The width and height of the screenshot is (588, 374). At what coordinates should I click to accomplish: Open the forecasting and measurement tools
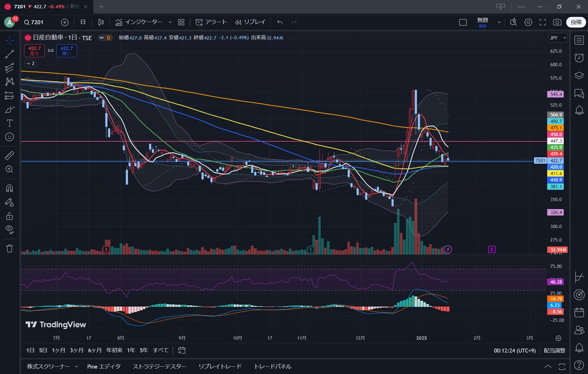tap(9, 96)
